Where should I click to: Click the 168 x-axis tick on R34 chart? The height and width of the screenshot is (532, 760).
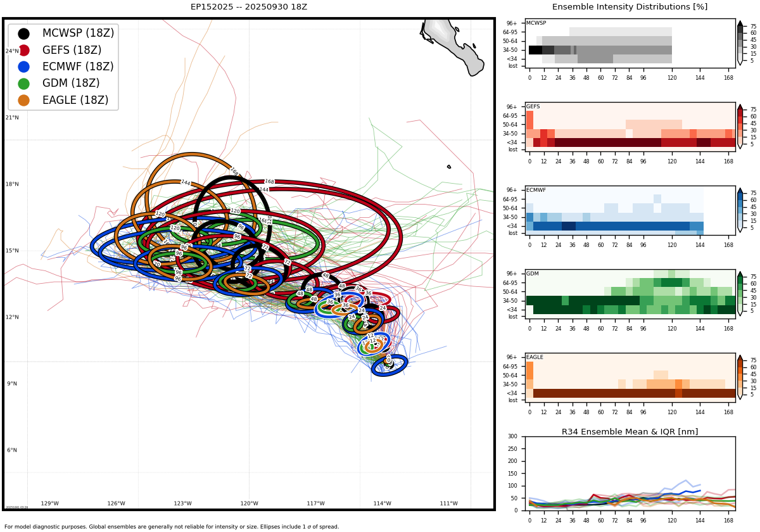[x=728, y=521]
